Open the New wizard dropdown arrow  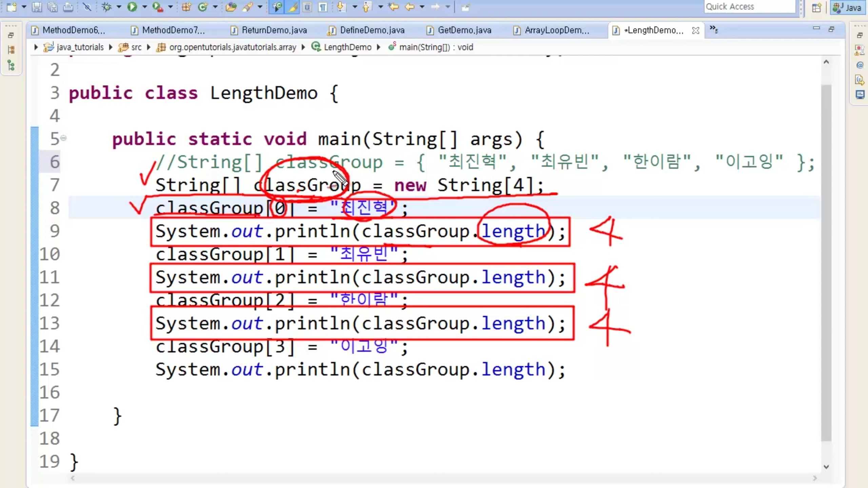pyautogui.click(x=24, y=7)
